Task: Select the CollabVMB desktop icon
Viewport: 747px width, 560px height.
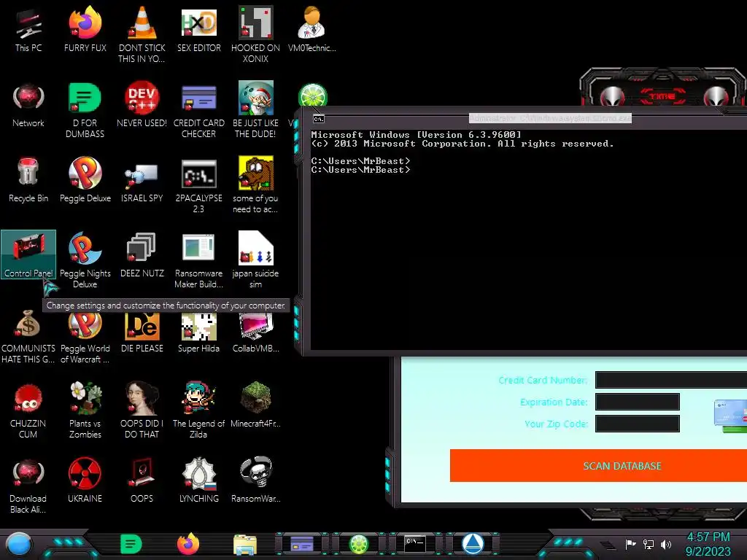Action: (x=255, y=332)
